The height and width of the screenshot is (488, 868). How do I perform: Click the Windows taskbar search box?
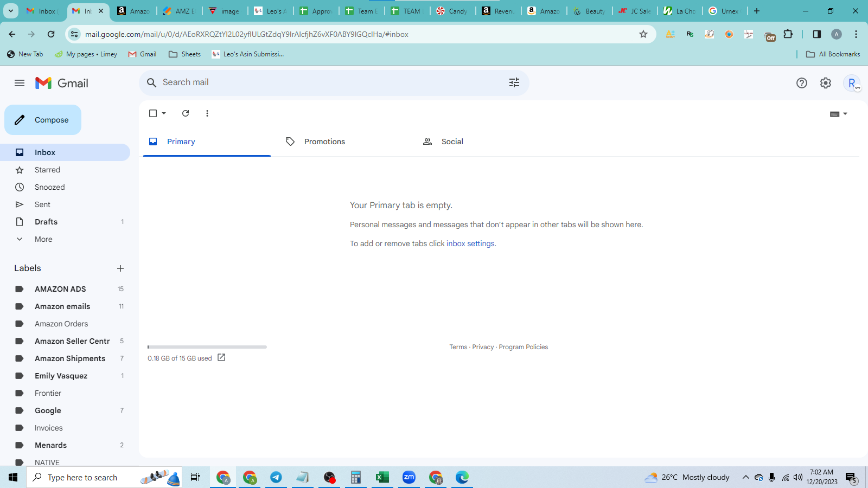(x=104, y=477)
